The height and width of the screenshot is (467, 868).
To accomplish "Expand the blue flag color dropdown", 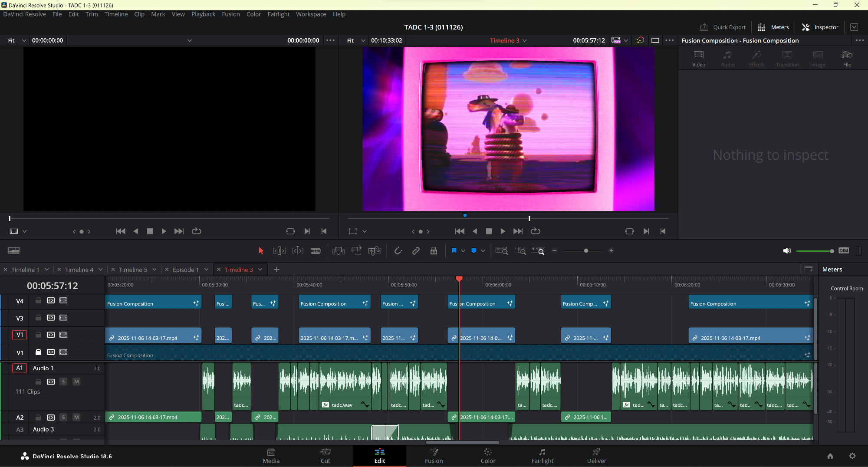I will [463, 251].
